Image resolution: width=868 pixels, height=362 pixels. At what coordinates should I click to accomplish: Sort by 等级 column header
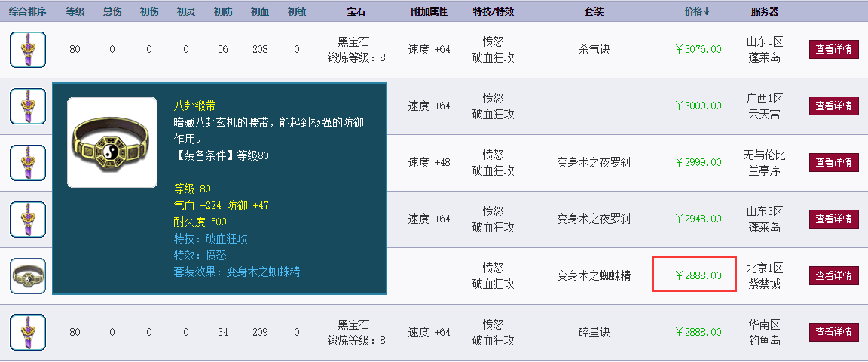75,11
